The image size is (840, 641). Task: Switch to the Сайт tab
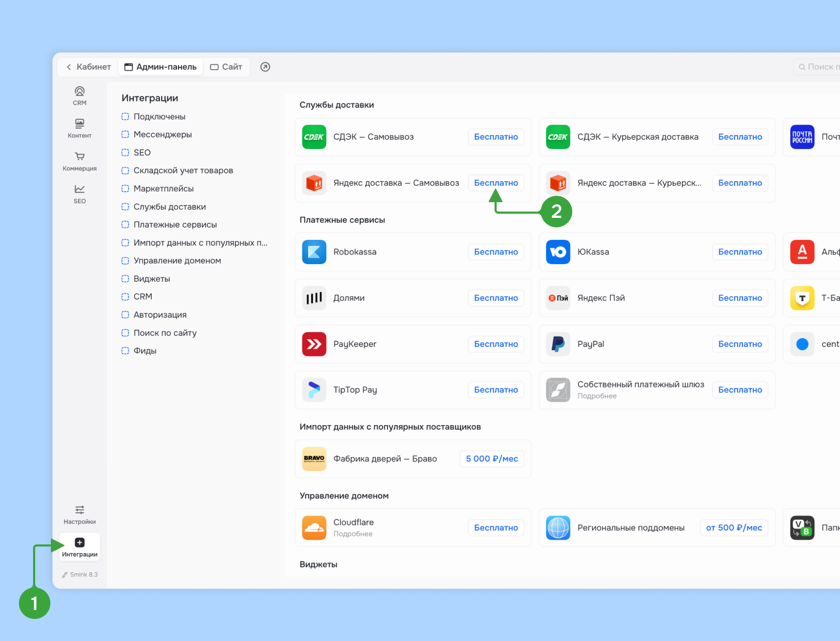(226, 67)
